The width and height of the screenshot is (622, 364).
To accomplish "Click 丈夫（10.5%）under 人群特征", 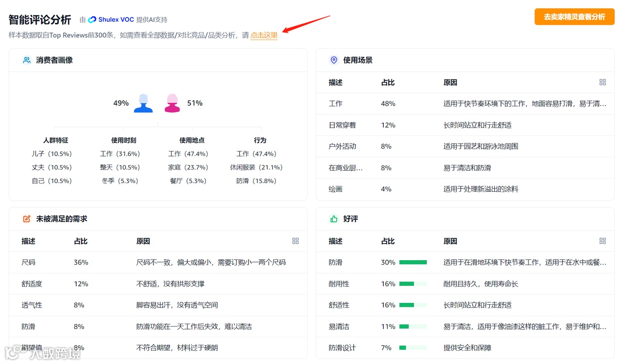I will point(52,167).
